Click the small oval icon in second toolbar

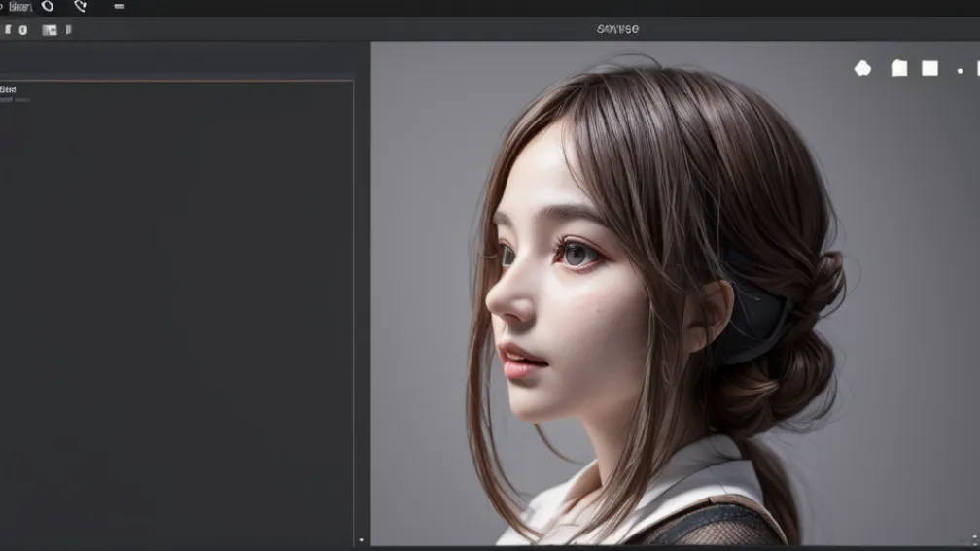pos(23,30)
